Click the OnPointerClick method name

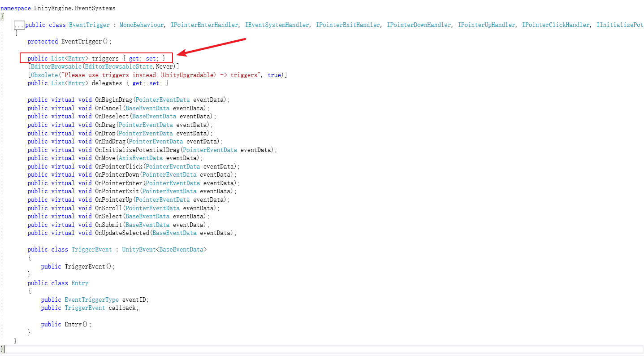coord(118,166)
